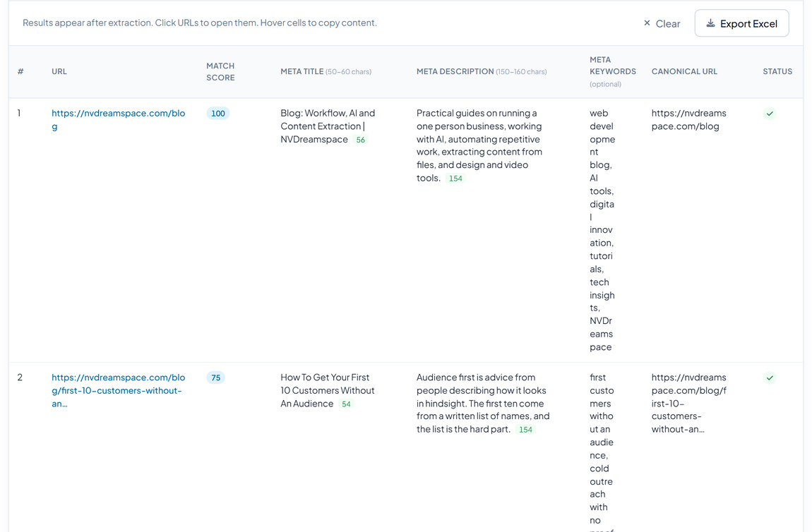The image size is (812, 532).
Task: Click the X icon beside Clear
Action: [647, 23]
